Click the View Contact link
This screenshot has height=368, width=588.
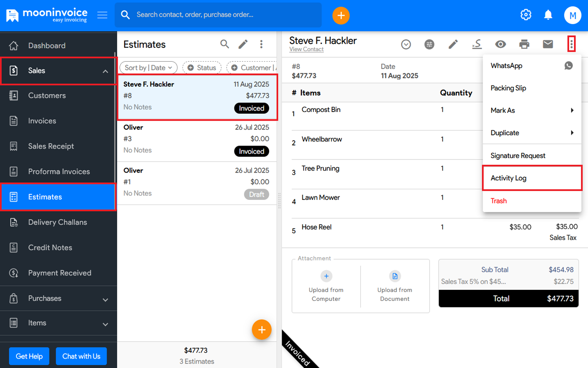[306, 49]
